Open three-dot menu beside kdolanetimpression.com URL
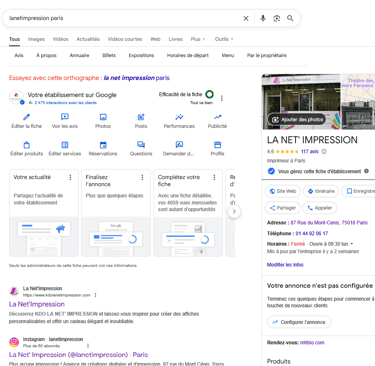 point(96,295)
